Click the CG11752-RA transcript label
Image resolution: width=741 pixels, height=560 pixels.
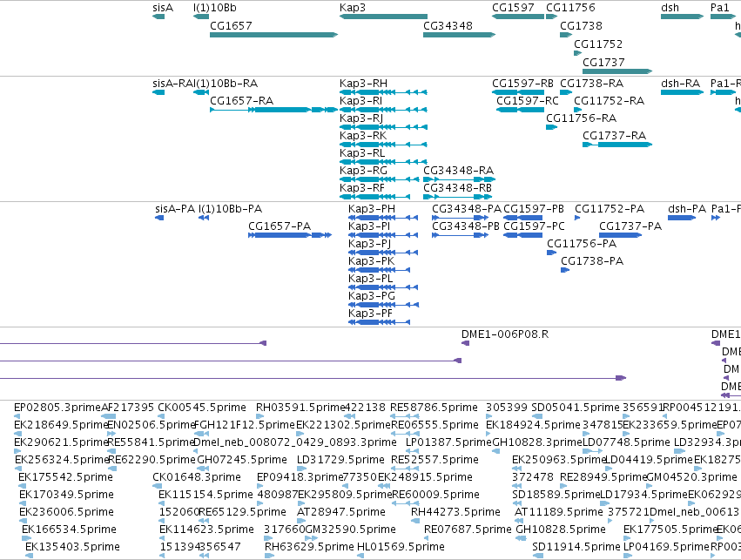coord(610,101)
